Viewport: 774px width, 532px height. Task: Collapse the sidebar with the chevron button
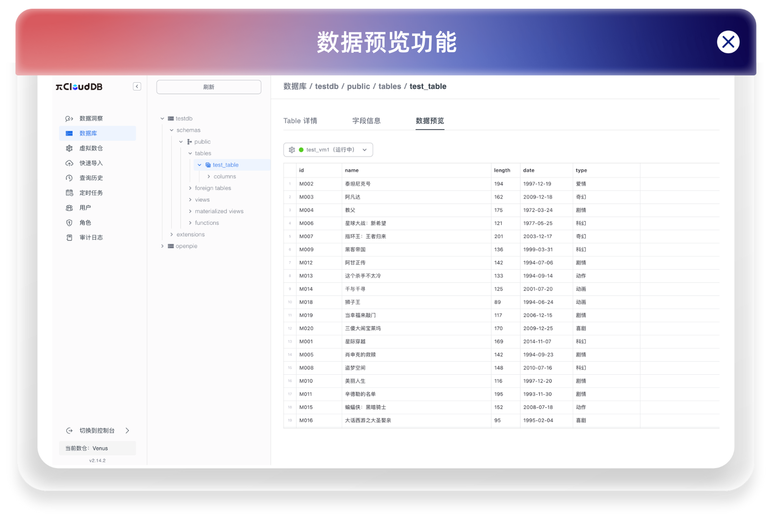(x=137, y=87)
